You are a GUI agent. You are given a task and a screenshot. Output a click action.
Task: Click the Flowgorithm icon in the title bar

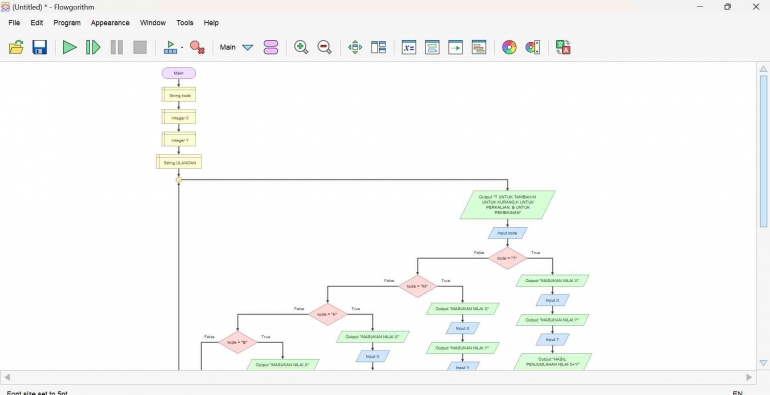tap(5, 7)
